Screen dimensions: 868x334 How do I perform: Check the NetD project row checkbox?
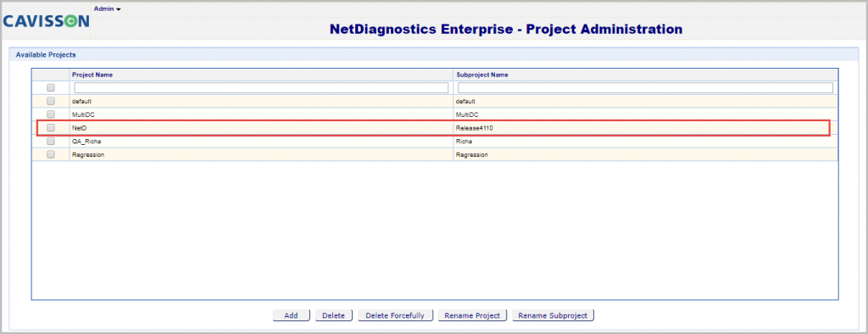tap(51, 128)
